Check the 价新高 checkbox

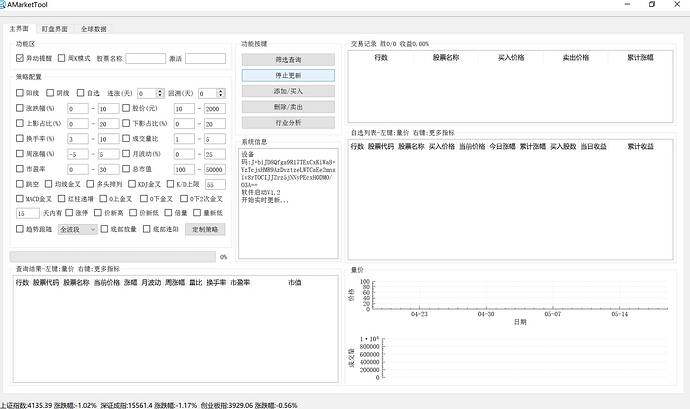pyautogui.click(x=97, y=213)
